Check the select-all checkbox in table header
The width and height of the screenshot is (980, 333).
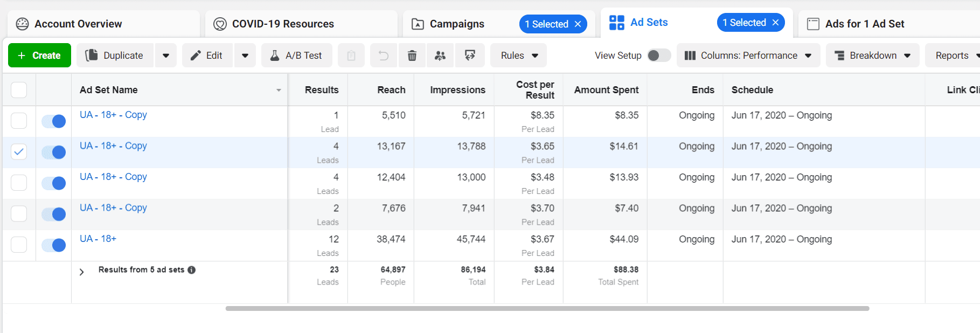[19, 90]
